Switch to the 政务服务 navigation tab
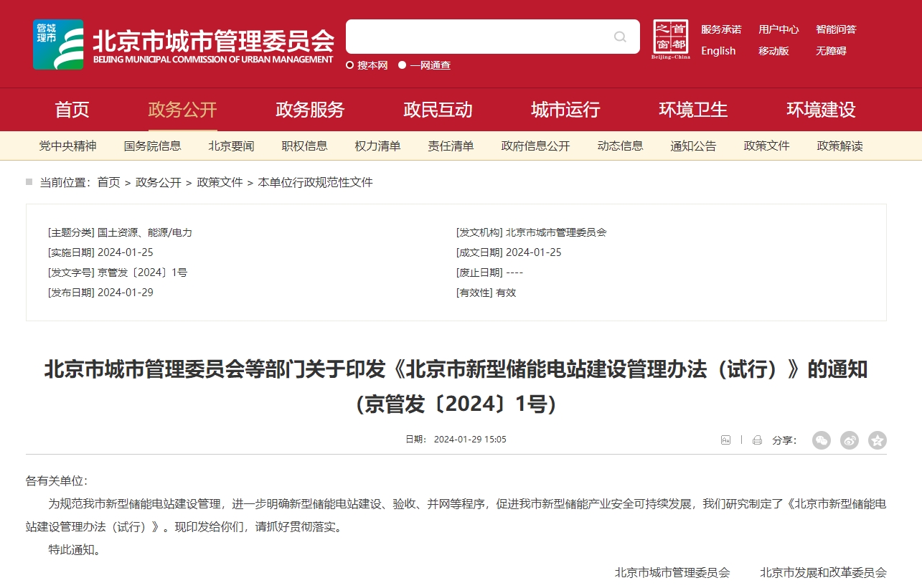This screenshot has width=922, height=588. coord(309,110)
